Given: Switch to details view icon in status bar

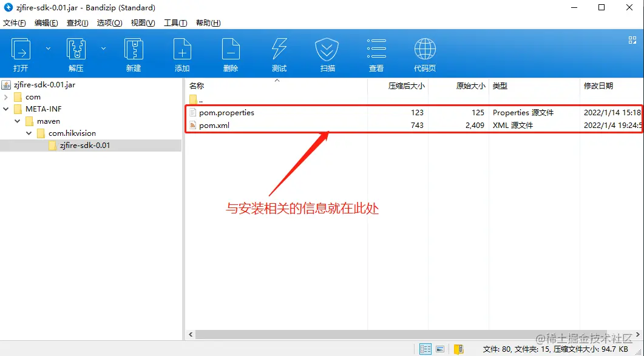Looking at the screenshot, I should coord(425,349).
